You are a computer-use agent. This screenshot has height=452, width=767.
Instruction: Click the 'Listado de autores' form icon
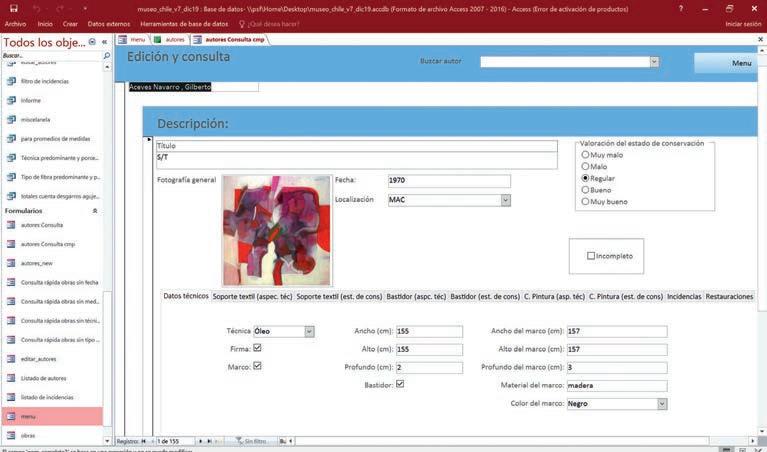(x=11, y=378)
